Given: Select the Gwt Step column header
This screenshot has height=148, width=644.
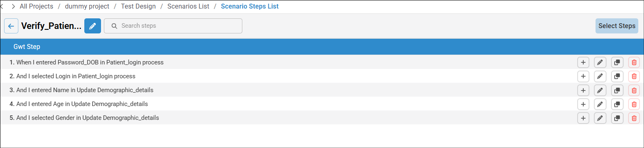Looking at the screenshot, I should (27, 46).
